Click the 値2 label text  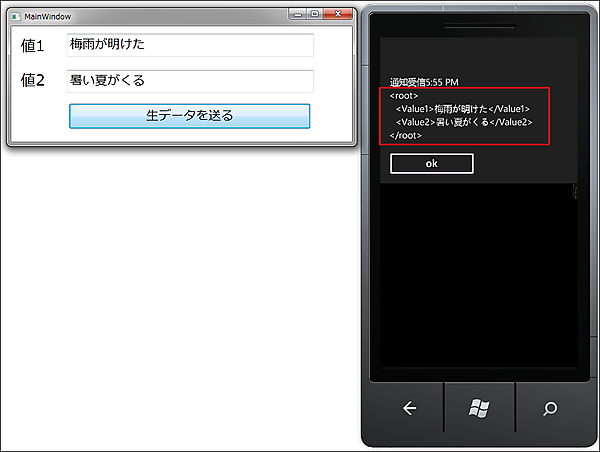tap(33, 80)
